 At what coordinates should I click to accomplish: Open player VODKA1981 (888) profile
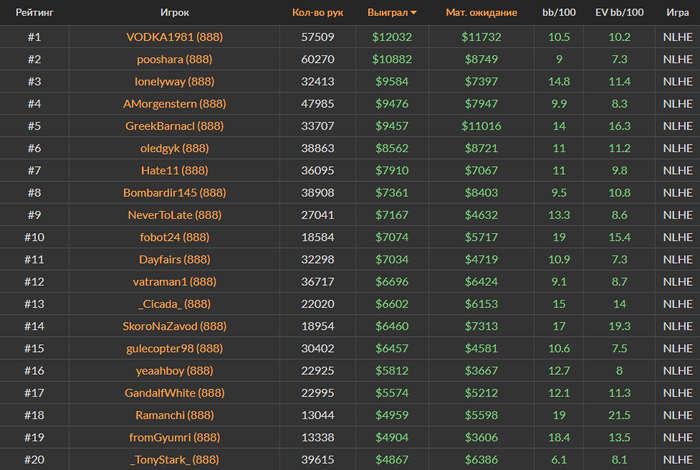pyautogui.click(x=175, y=37)
